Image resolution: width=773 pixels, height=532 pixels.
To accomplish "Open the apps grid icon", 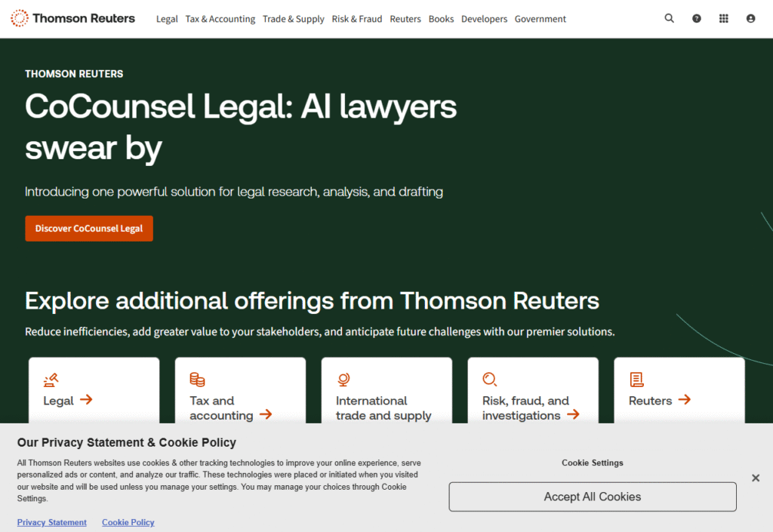I will click(723, 19).
